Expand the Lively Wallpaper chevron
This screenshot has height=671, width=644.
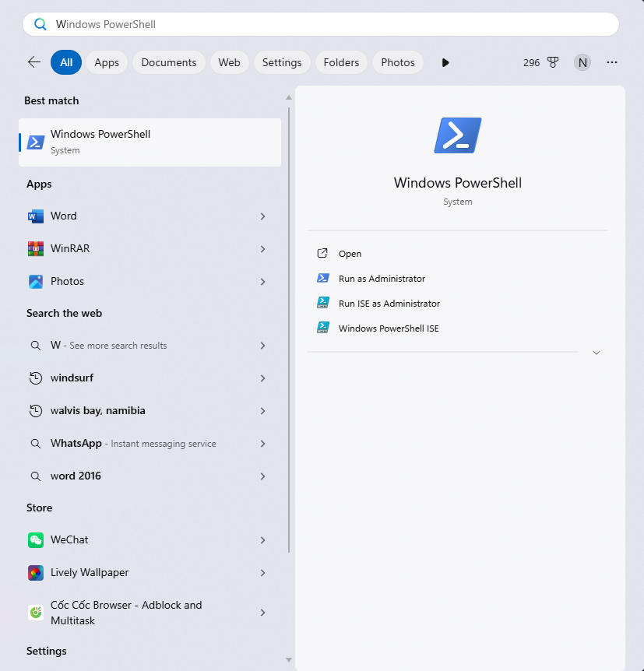(x=263, y=573)
